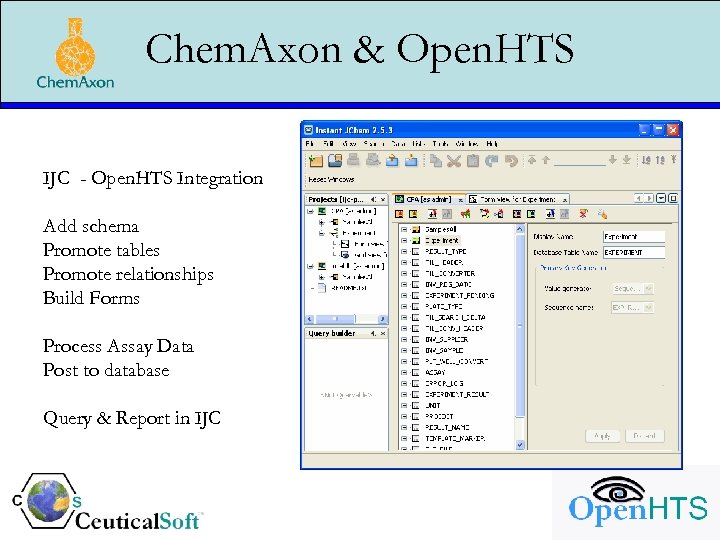The height and width of the screenshot is (540, 720).
Task: Click the go-to-first-row arrow icon
Action: pyautogui.click(x=532, y=160)
